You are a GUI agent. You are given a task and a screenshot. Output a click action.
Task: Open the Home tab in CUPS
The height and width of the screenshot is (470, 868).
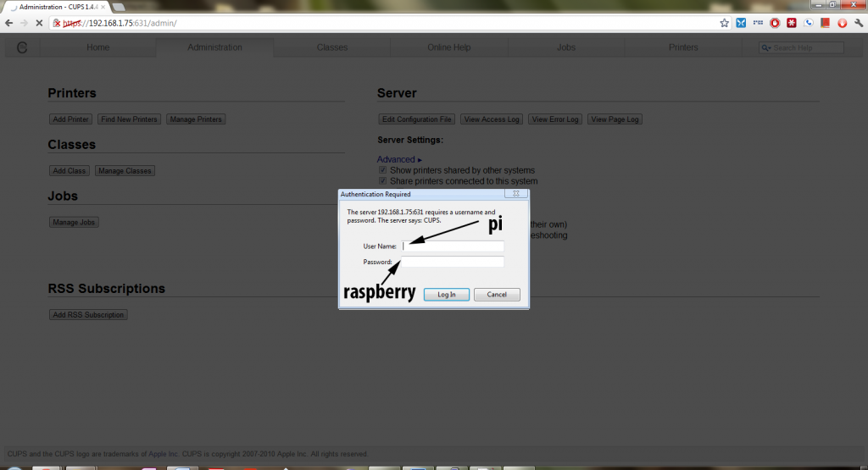98,47
